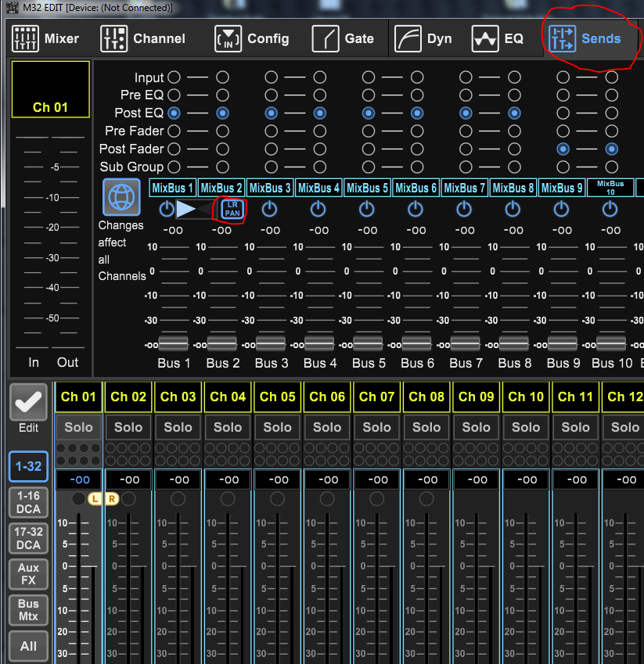Select Pre Fader radio for Bus 5
644x664 pixels.
pos(369,131)
